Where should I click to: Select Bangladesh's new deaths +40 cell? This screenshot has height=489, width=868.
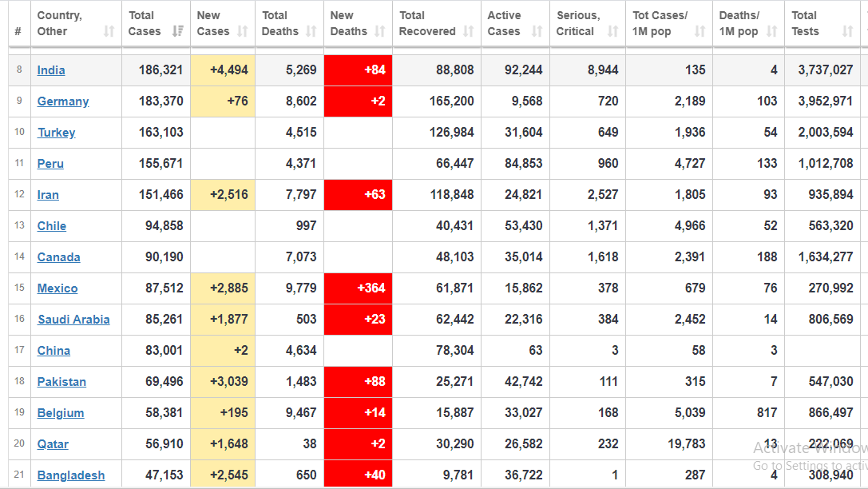click(359, 475)
